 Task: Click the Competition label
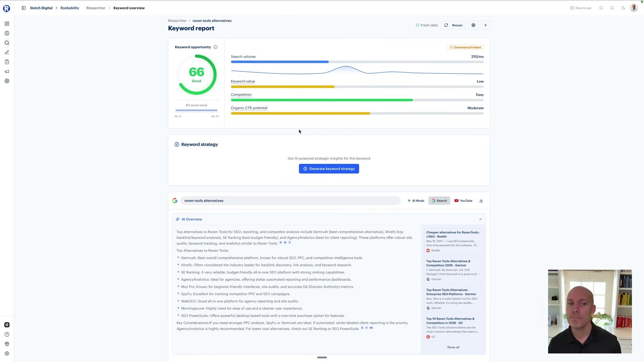pos(241,95)
